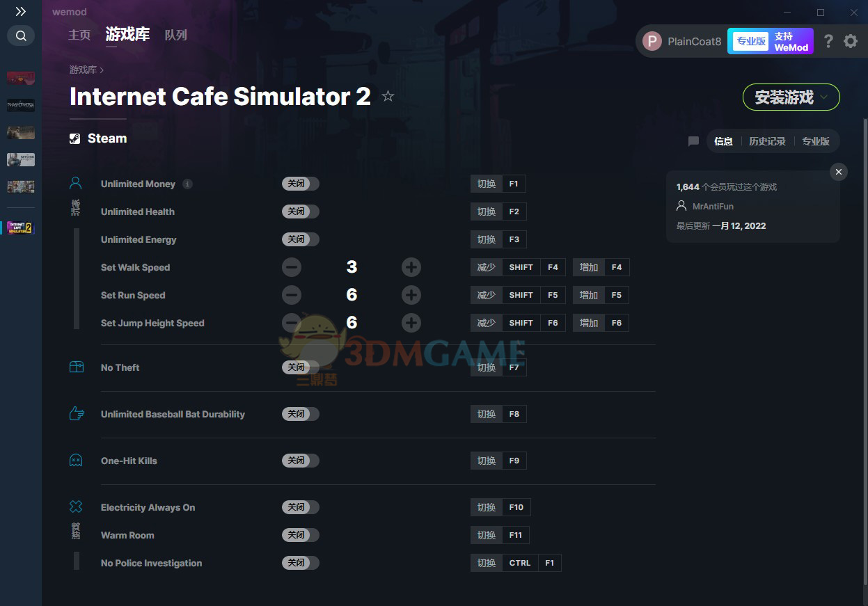Toggle Unlimited Energy switch
Image resolution: width=868 pixels, height=606 pixels.
(301, 239)
